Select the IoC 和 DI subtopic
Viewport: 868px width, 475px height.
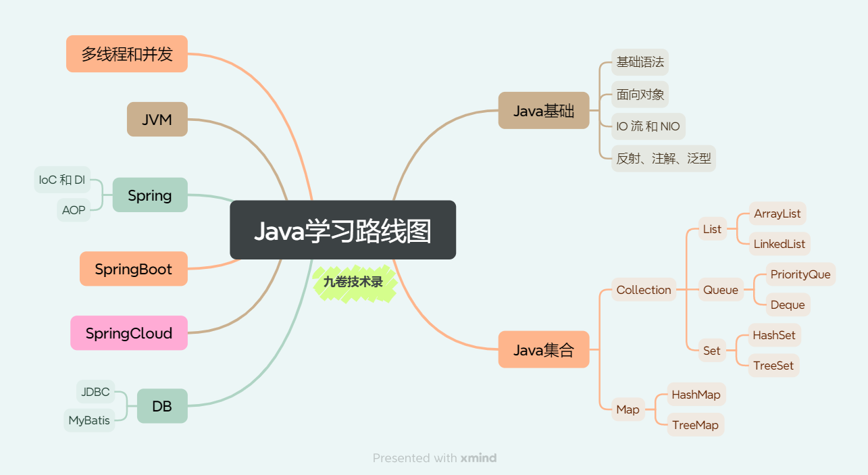(x=62, y=180)
